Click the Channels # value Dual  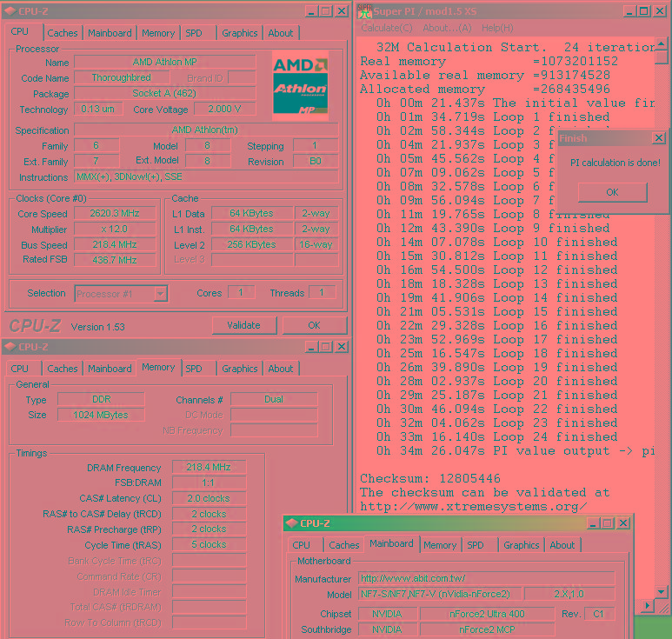(274, 399)
